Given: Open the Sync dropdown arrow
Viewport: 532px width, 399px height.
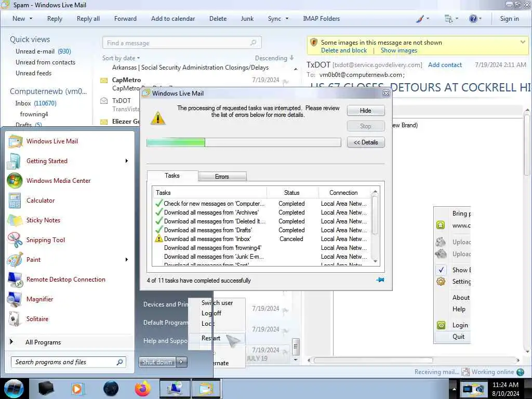Looking at the screenshot, I should [x=287, y=19].
